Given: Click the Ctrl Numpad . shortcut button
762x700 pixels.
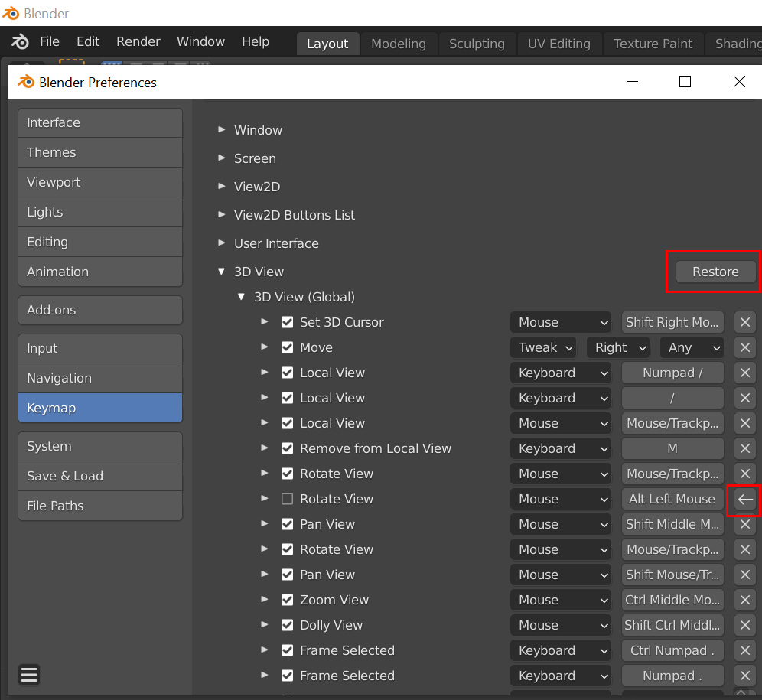Looking at the screenshot, I should click(x=672, y=651).
